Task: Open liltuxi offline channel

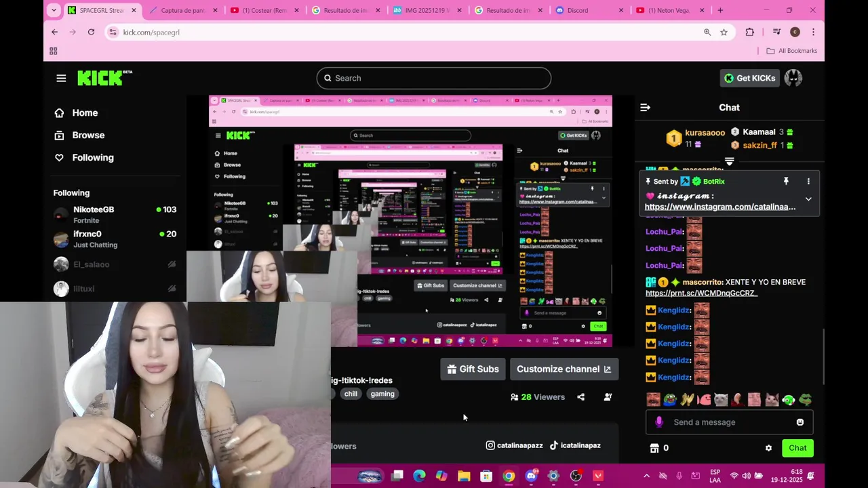Action: [114, 289]
